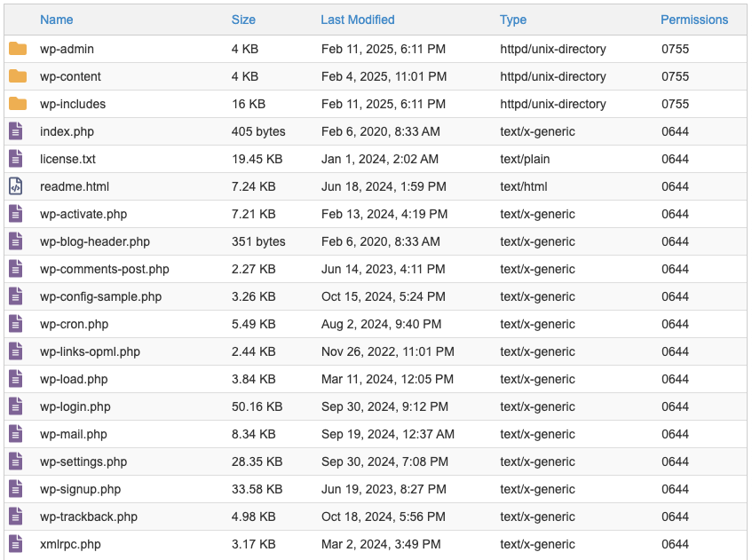Viewport: 752px width, 560px height.
Task: Click 0644 permissions for wp-mail.php
Action: click(x=676, y=434)
